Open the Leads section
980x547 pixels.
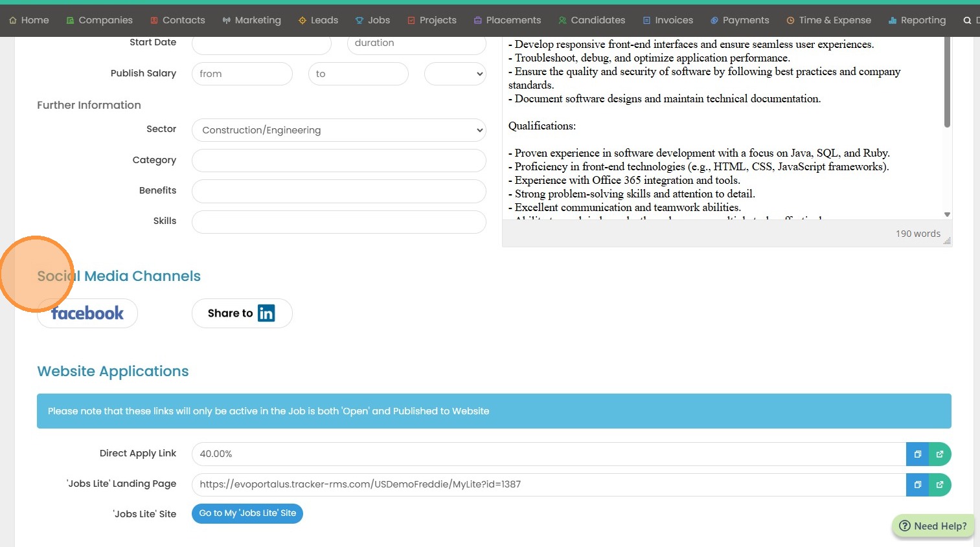point(318,21)
